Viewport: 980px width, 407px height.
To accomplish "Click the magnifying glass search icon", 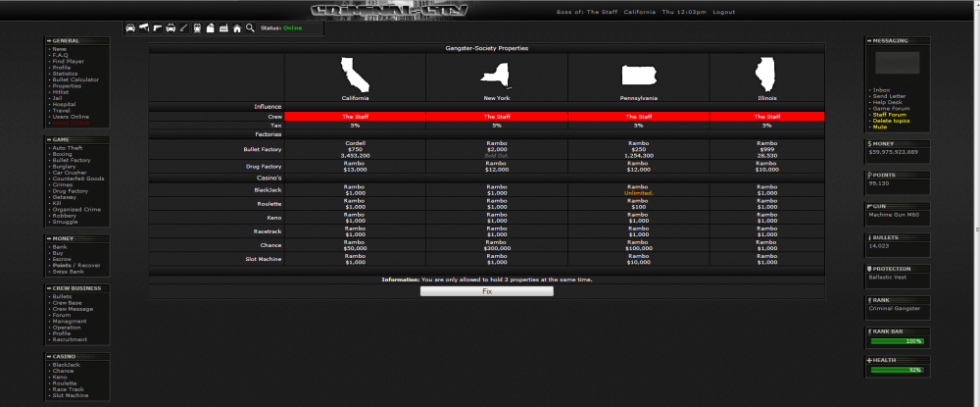I will (251, 27).
